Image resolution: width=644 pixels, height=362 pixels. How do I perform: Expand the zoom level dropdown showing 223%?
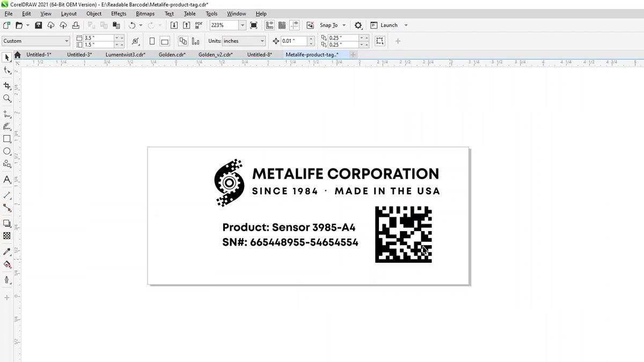tap(242, 25)
